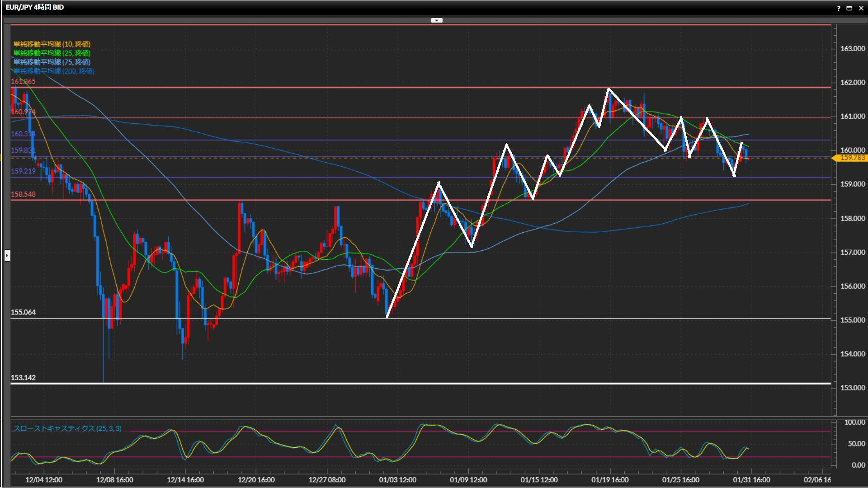This screenshot has height=488, width=868.
Task: Open the left side panel arrow
Action: (x=7, y=256)
